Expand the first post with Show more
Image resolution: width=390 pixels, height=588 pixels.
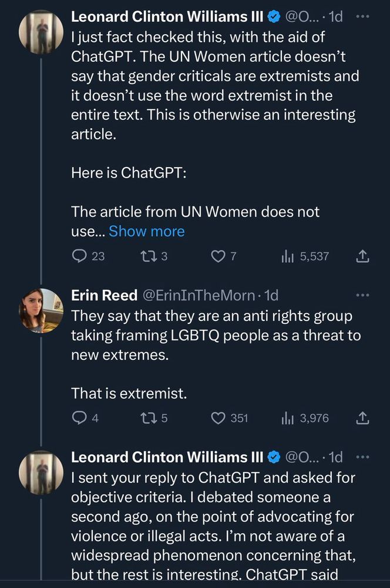click(147, 232)
